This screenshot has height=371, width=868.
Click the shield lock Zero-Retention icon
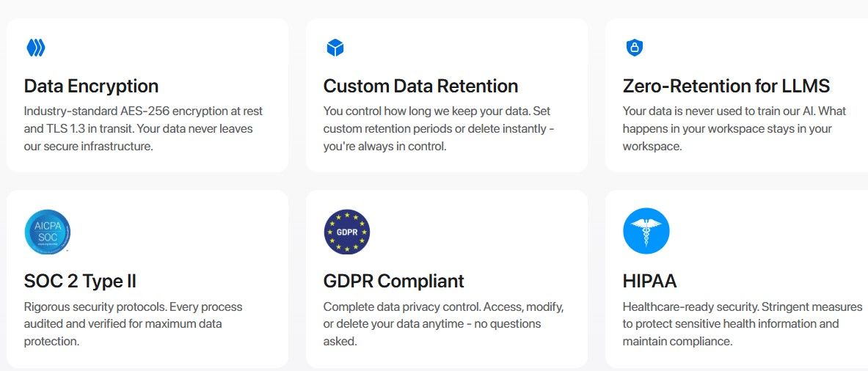tap(634, 48)
